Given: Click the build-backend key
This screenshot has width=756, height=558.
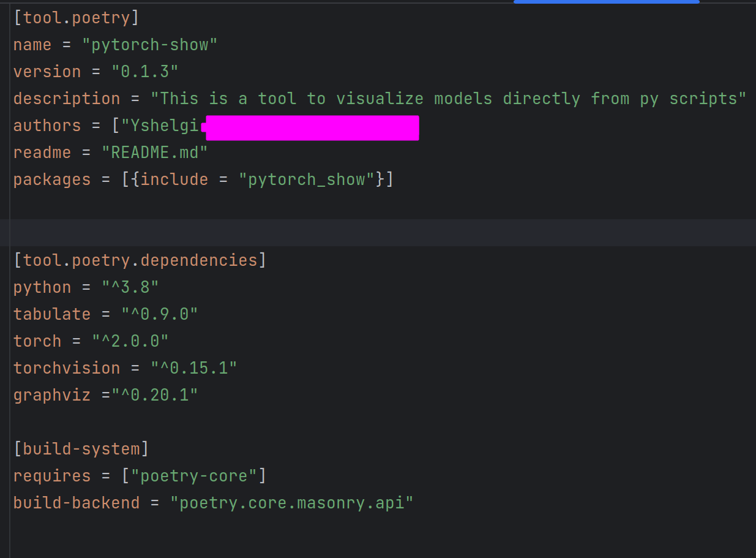Looking at the screenshot, I should pyautogui.click(x=77, y=503).
